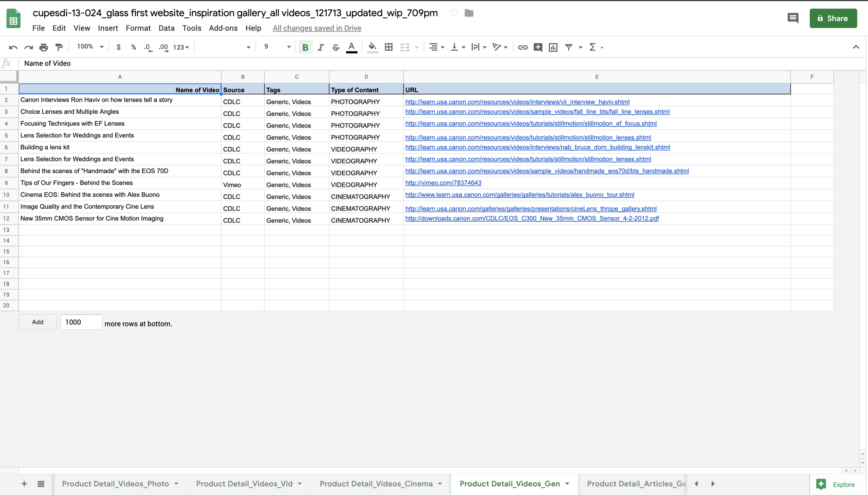This screenshot has height=495, width=868.
Task: Add a new sheet with plus icon
Action: click(x=24, y=484)
